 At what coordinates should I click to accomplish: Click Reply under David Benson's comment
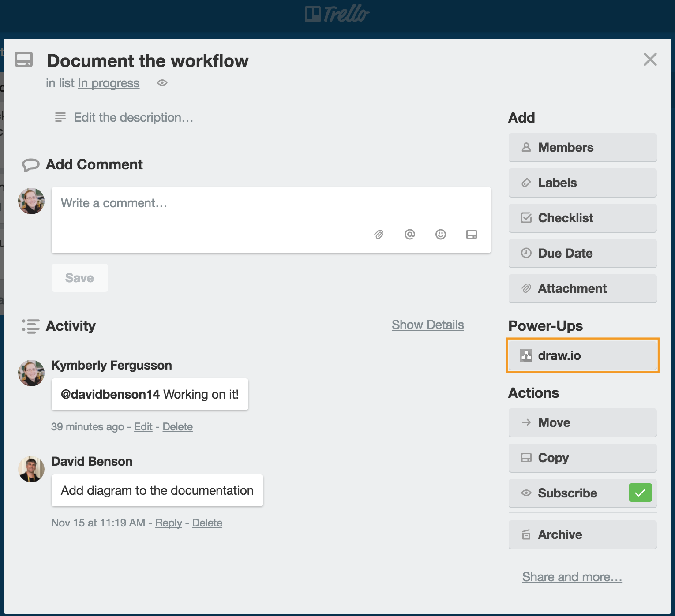click(x=169, y=523)
